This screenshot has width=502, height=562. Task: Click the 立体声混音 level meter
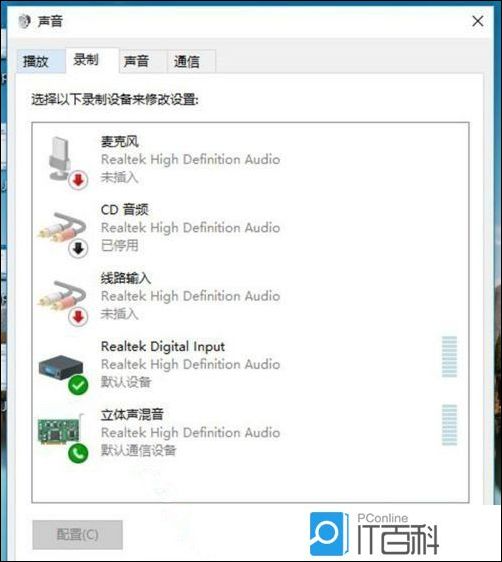click(x=449, y=425)
